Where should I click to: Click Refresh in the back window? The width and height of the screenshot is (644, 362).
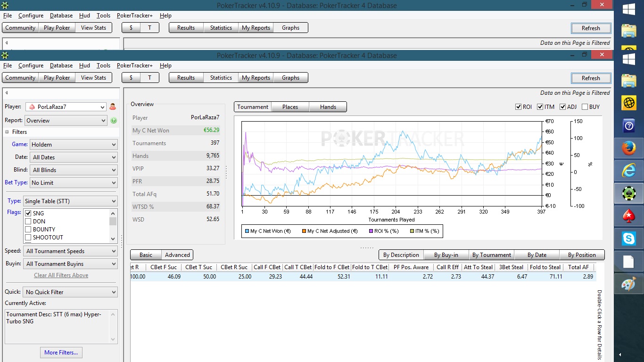(x=591, y=28)
